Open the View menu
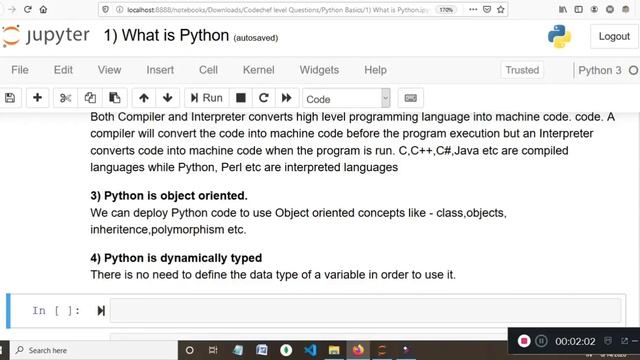Image resolution: width=640 pixels, height=360 pixels. pos(109,70)
